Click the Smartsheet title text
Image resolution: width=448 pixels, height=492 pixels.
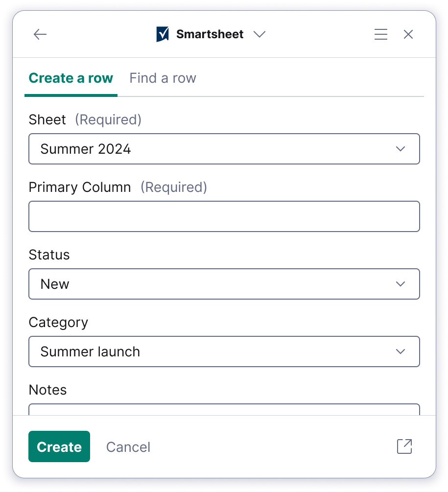click(210, 34)
